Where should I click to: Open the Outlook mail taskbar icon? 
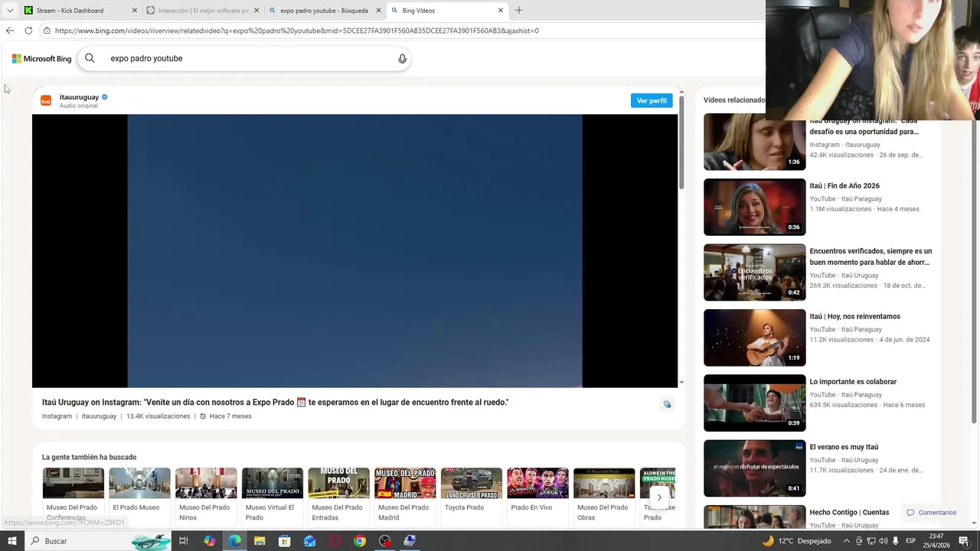[x=310, y=541]
